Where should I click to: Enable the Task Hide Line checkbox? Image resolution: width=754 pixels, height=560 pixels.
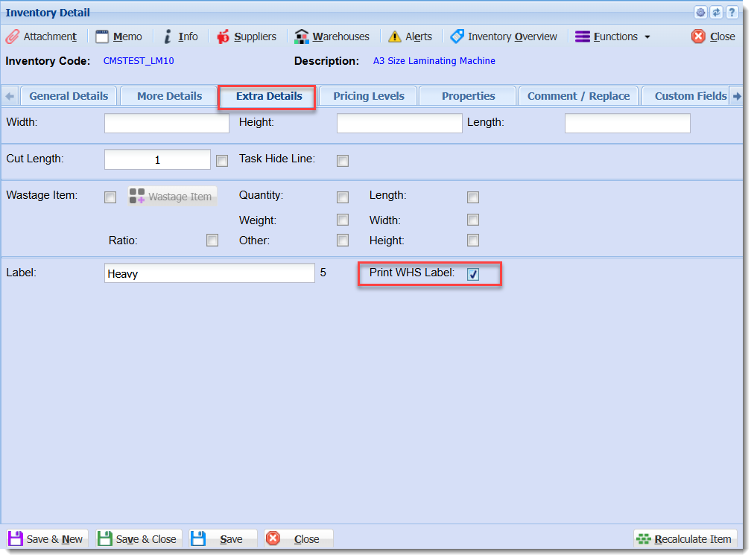pos(343,161)
